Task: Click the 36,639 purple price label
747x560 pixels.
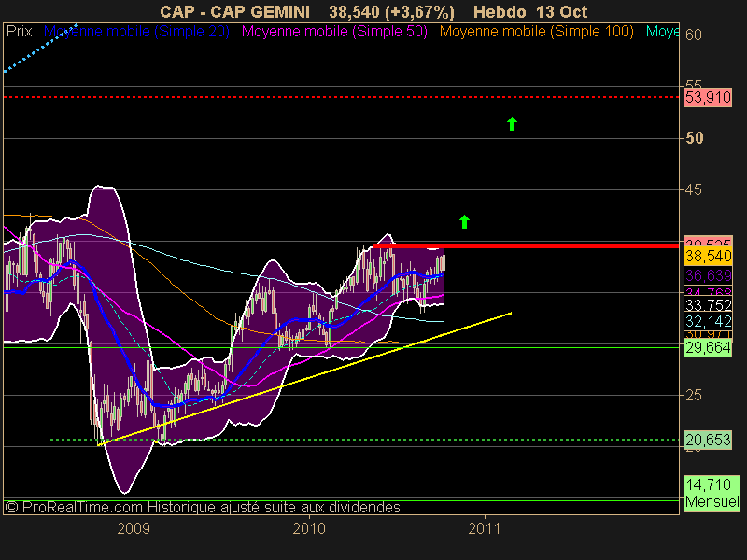Action: click(708, 275)
